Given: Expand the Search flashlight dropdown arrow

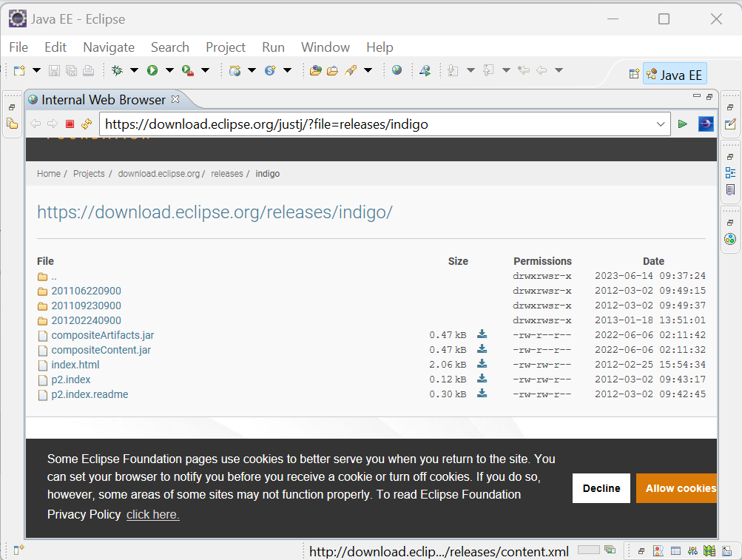Looking at the screenshot, I should 368,70.
